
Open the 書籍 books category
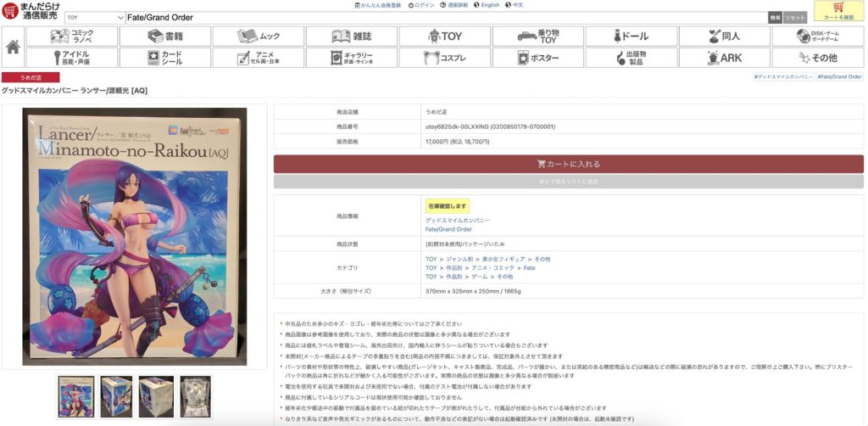[x=164, y=36]
